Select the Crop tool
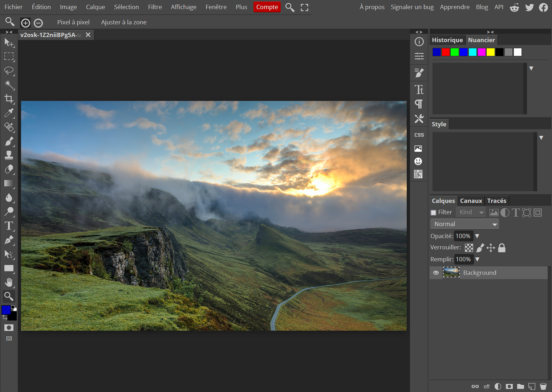 click(x=9, y=99)
